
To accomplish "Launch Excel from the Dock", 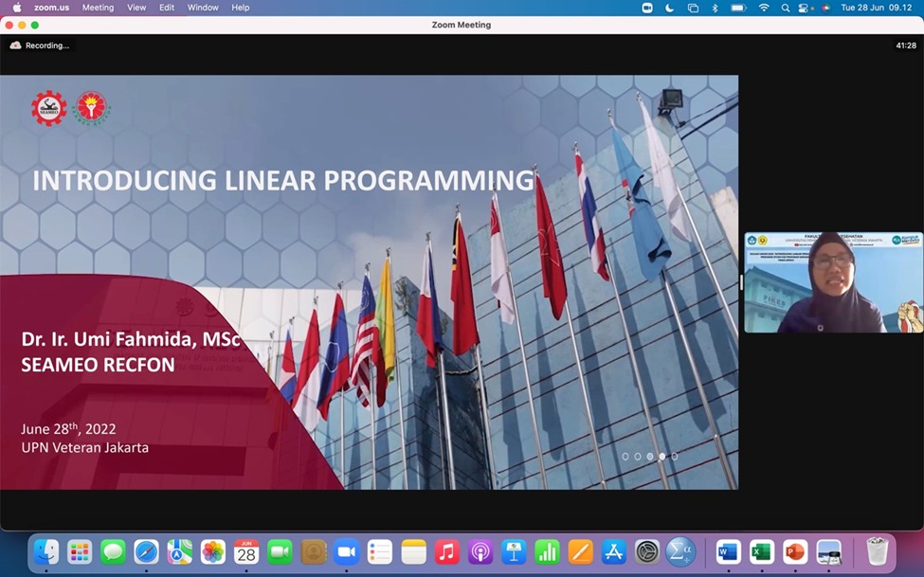I will [x=761, y=551].
